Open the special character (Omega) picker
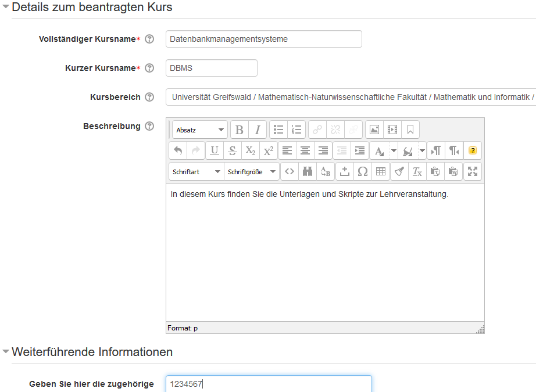This screenshot has width=536, height=392. tap(363, 171)
